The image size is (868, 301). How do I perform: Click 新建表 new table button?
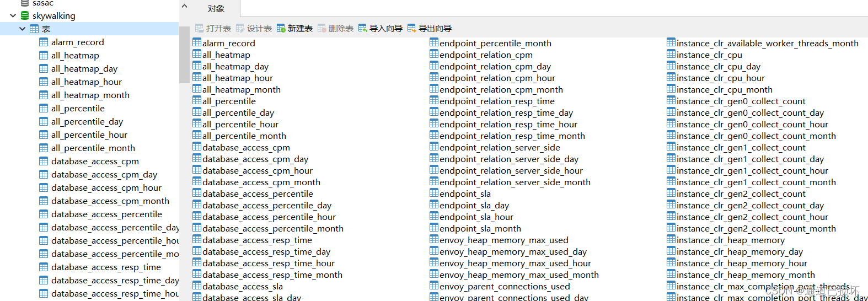(x=294, y=28)
